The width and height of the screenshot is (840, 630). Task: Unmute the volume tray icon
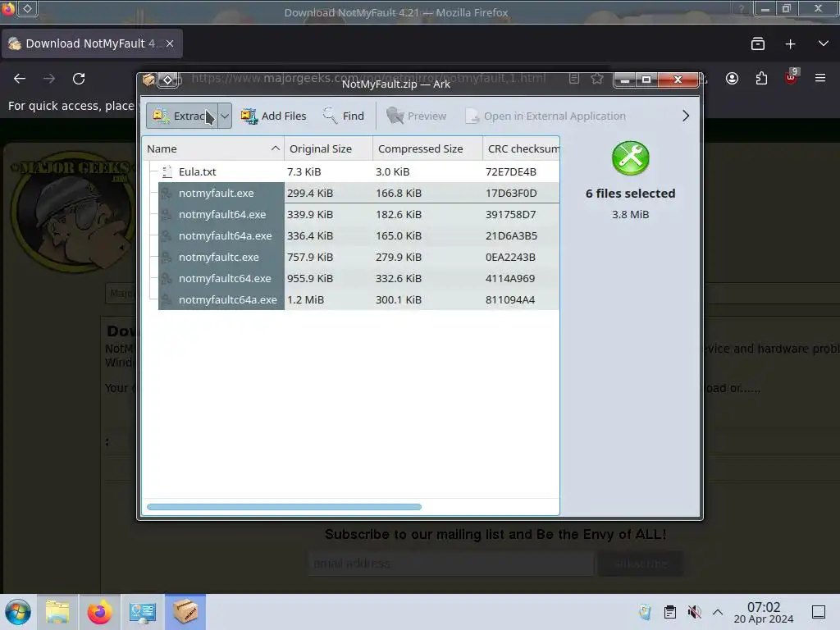(x=694, y=612)
